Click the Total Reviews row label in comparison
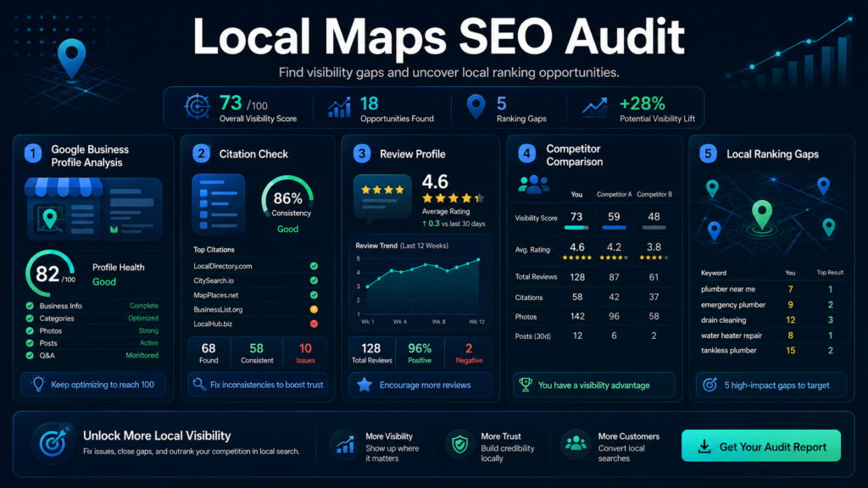This screenshot has height=488, width=868. point(536,277)
